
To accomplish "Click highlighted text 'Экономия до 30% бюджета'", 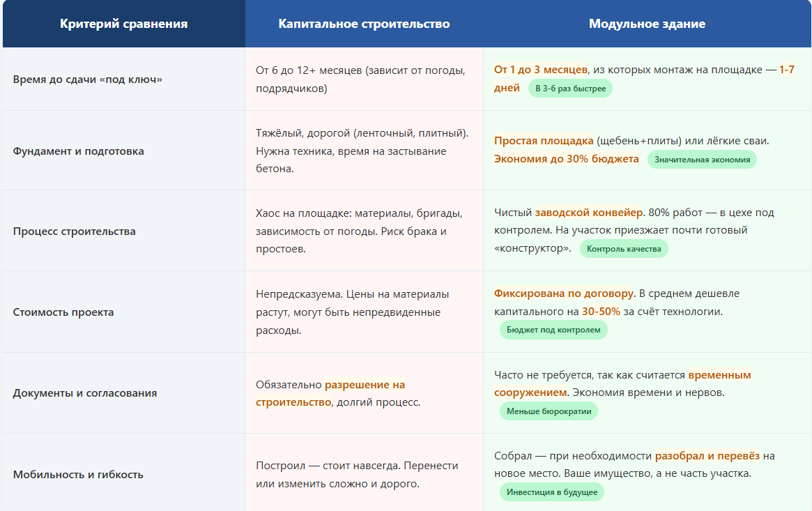I will point(566,159).
